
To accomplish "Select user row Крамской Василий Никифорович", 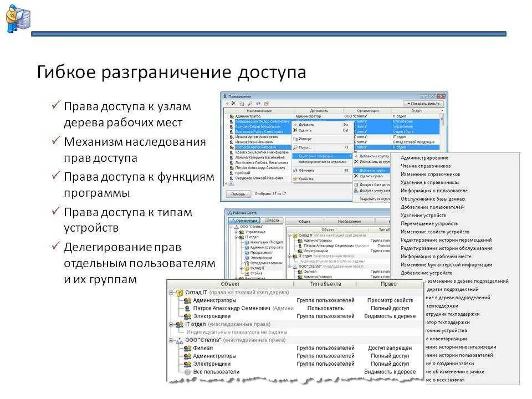I will pyautogui.click(x=262, y=152).
